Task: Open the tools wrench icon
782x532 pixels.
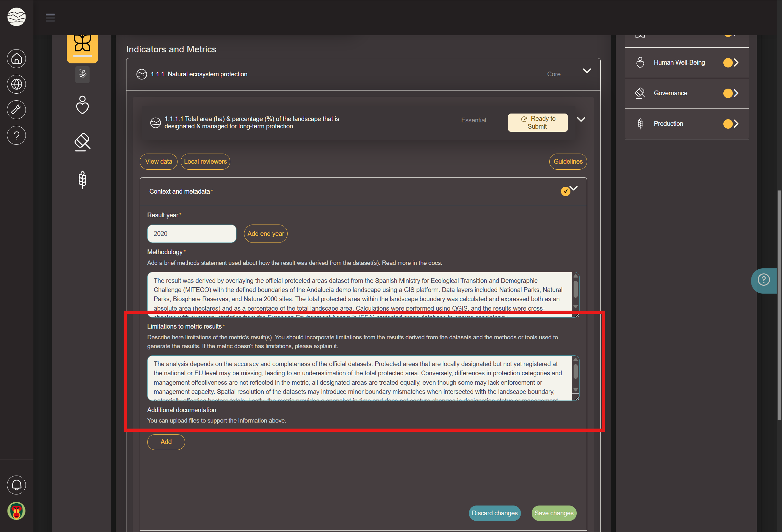Action: [16, 110]
